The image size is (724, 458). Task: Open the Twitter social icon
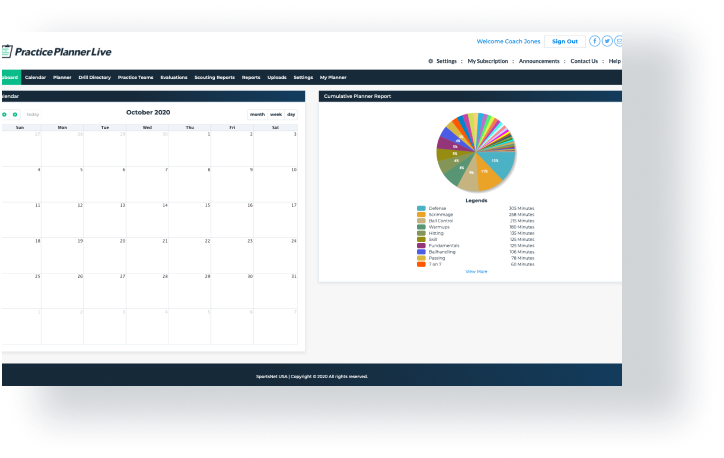(x=607, y=41)
